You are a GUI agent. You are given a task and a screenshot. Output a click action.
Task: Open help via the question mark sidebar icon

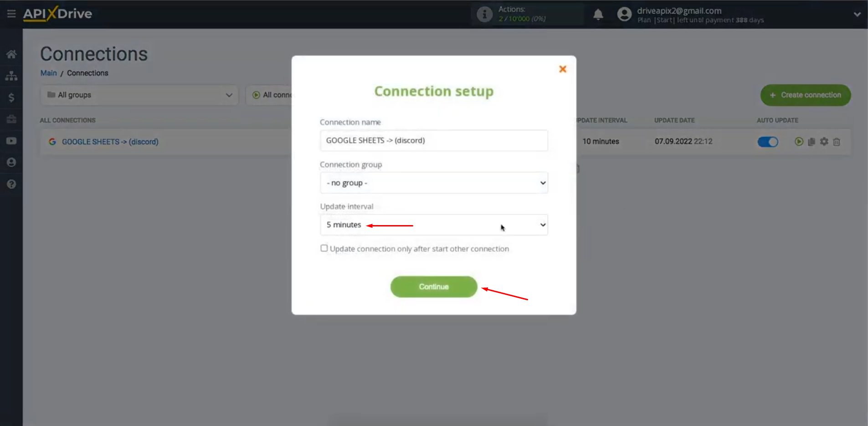11,184
